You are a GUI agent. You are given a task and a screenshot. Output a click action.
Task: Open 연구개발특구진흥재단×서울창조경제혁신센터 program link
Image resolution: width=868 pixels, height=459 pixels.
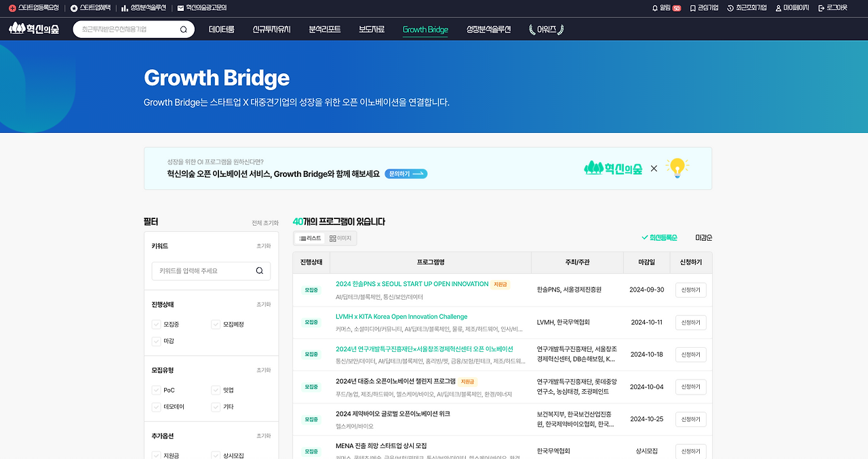point(424,349)
